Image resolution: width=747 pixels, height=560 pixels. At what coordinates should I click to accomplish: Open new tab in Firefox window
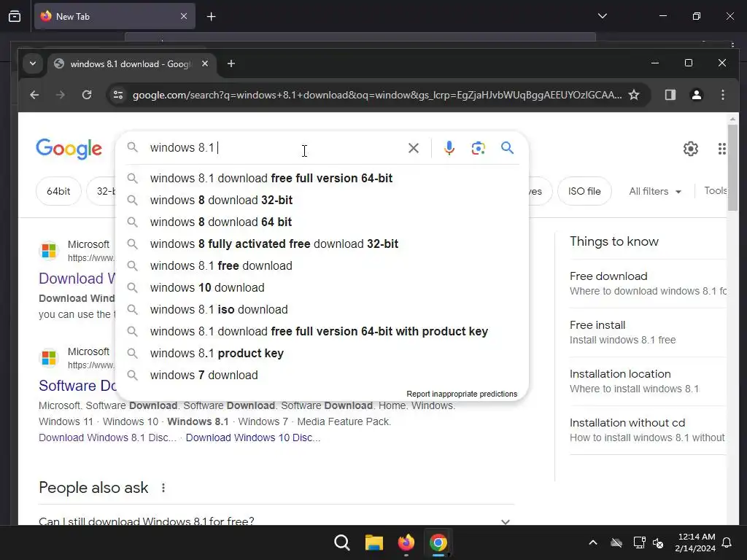211,17
